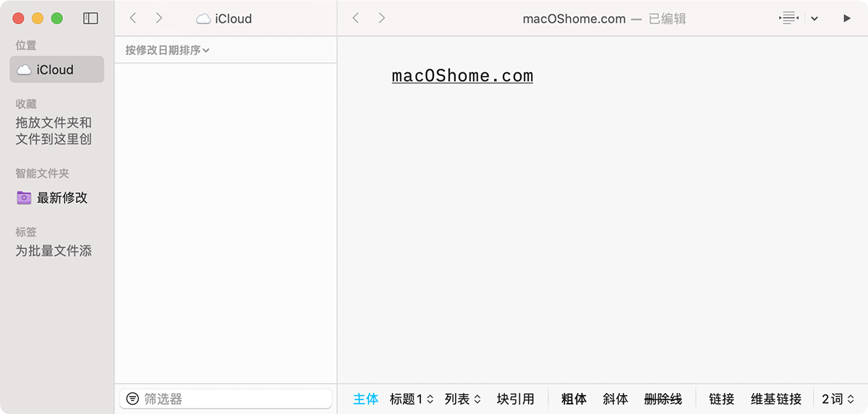Click the 位置 locations header
This screenshot has width=868, height=414.
26,45
